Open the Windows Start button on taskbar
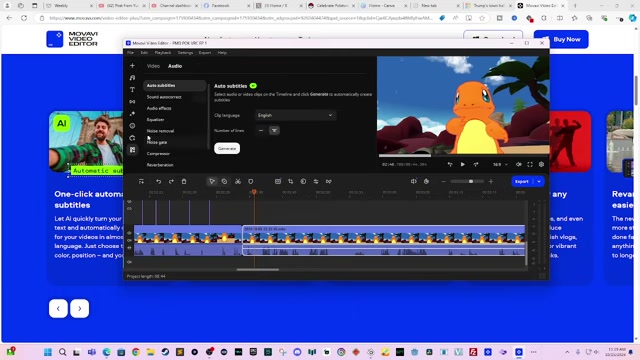The width and height of the screenshot is (640, 360). pos(48,352)
